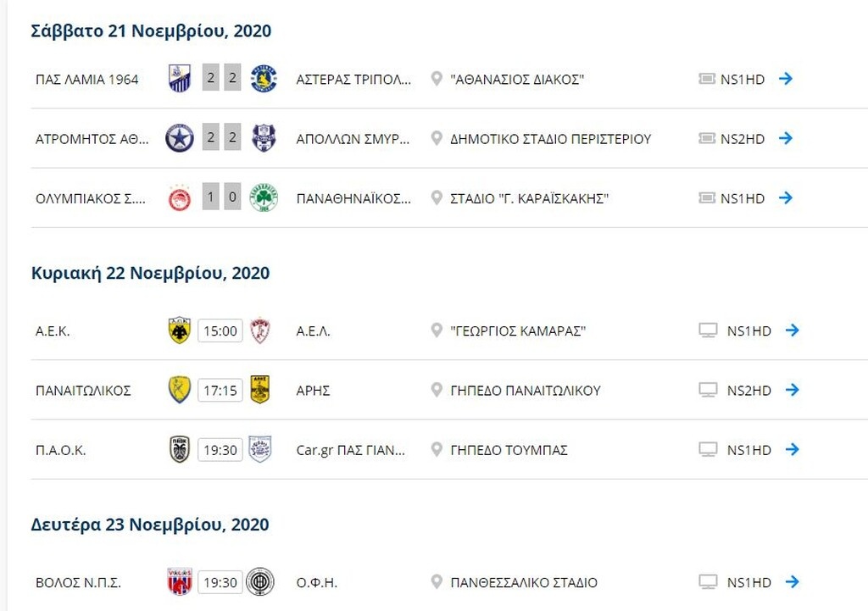Click the location pin for ΣΤΑΔΙΟ Γ. ΚΑΡΑΪΣΚΑΚΗΣ
868x611 pixels.
click(435, 198)
